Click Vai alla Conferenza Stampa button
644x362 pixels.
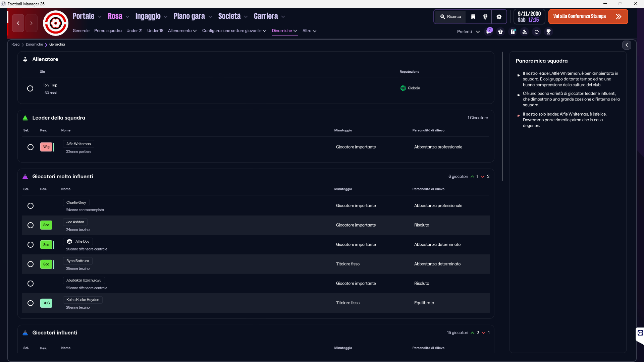[x=588, y=17]
